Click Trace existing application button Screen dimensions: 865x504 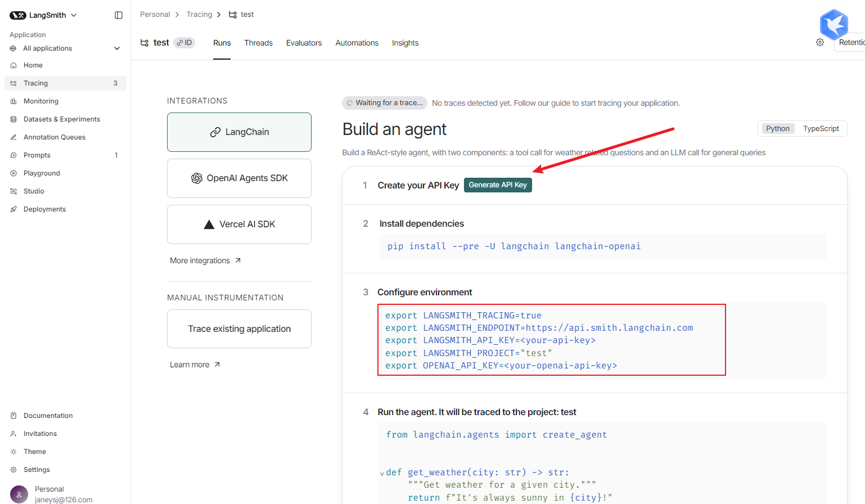(239, 329)
